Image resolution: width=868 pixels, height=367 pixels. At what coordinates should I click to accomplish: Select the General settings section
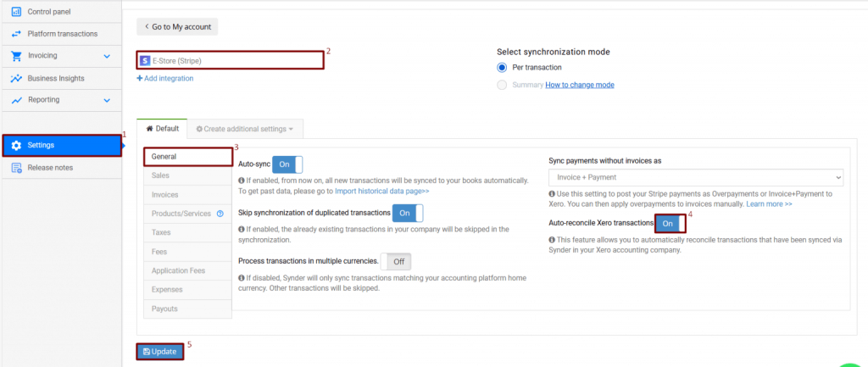pos(187,157)
